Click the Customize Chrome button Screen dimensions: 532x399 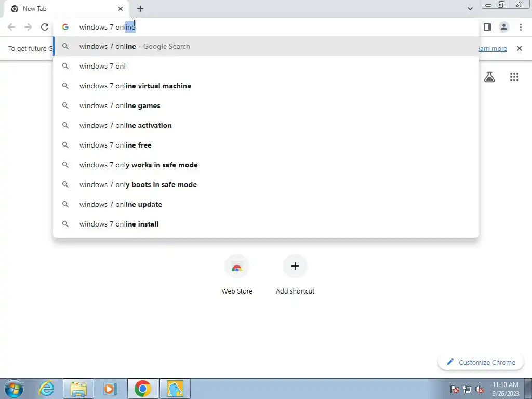481,362
